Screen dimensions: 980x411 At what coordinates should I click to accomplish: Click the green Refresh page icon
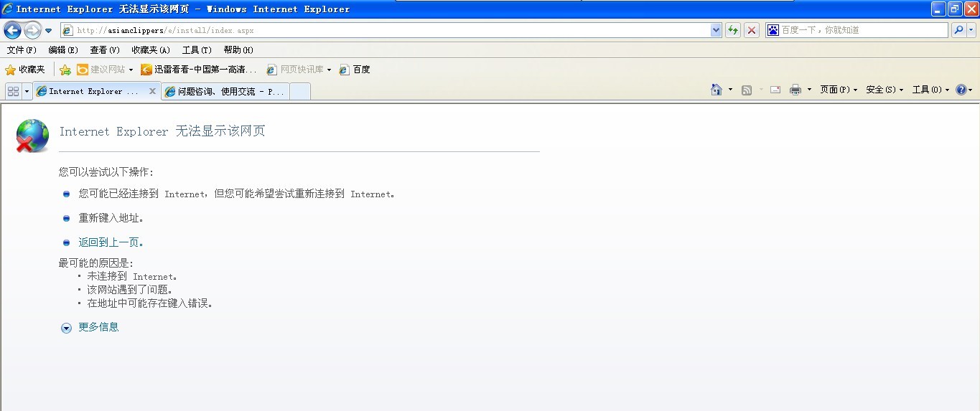732,30
